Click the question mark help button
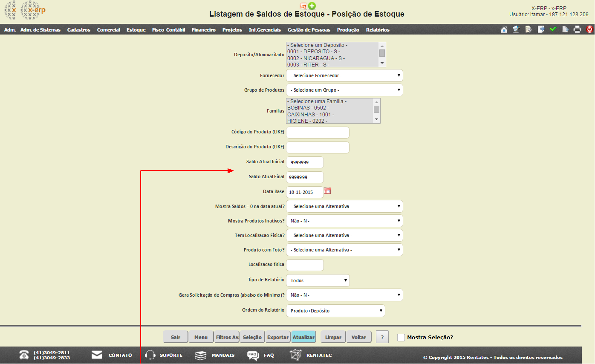Viewport: 595px width, 364px height. 382,337
